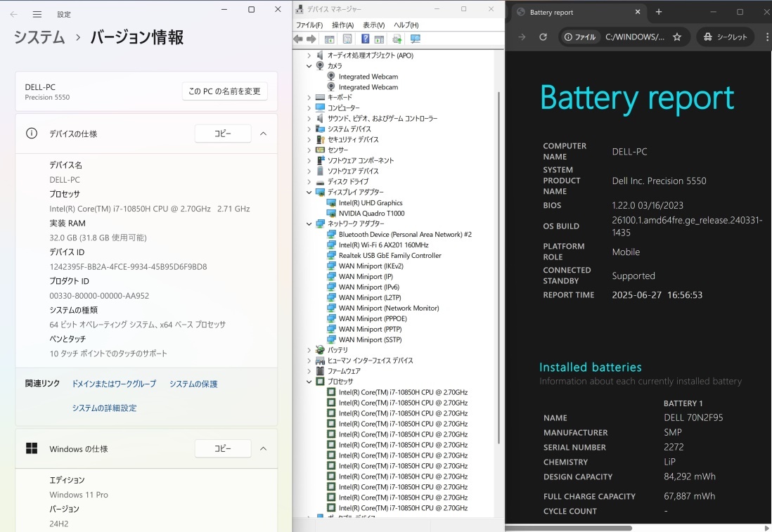Click back arrow in Settings window
The height and width of the screenshot is (532, 772).
(x=14, y=14)
